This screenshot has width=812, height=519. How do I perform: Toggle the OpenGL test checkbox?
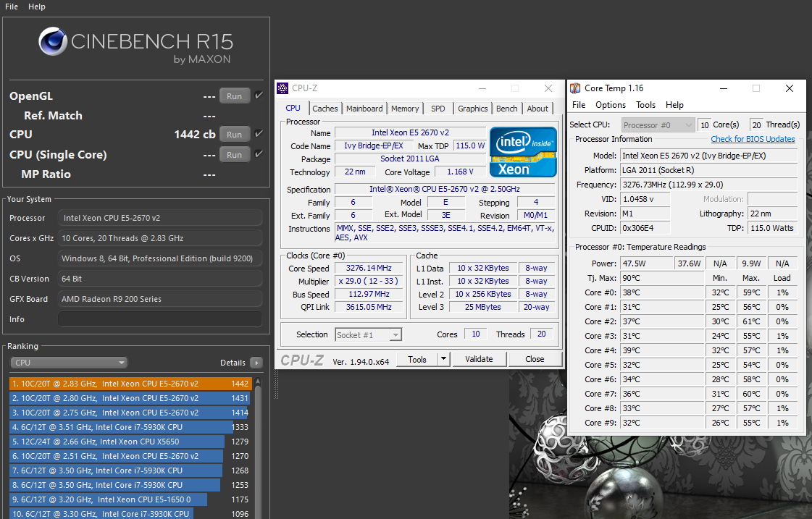coord(259,96)
